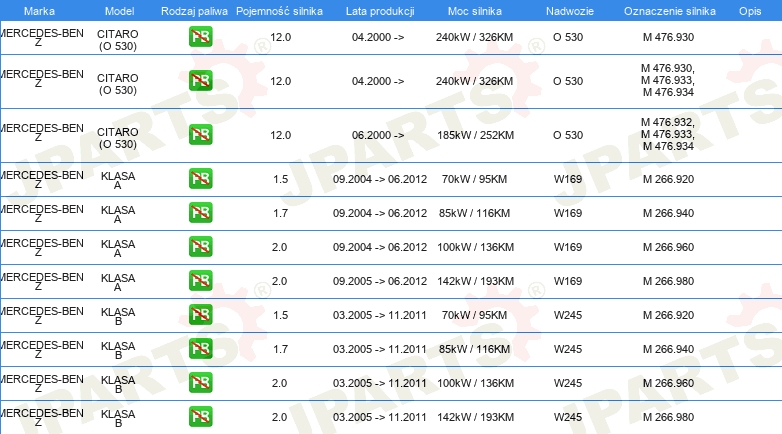Select 1.5 capacity in the W245 row

pyautogui.click(x=280, y=315)
